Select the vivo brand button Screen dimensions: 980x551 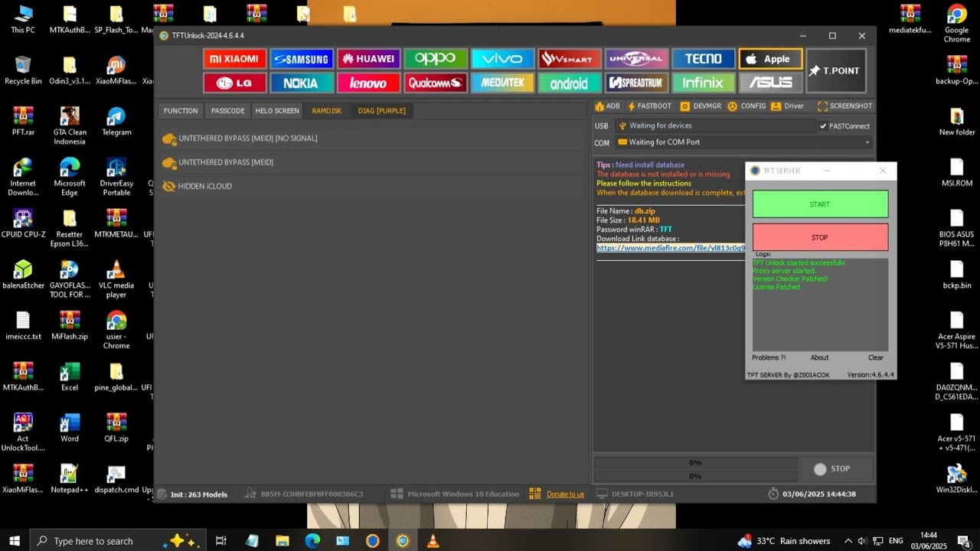point(502,59)
